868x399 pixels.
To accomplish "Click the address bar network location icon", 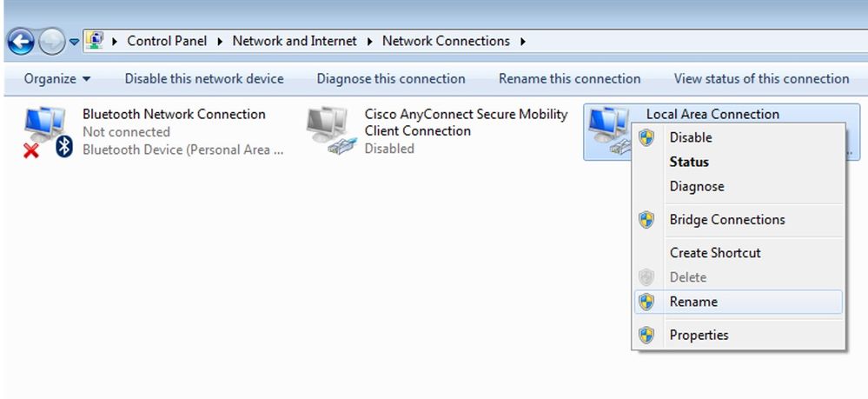I will [96, 41].
